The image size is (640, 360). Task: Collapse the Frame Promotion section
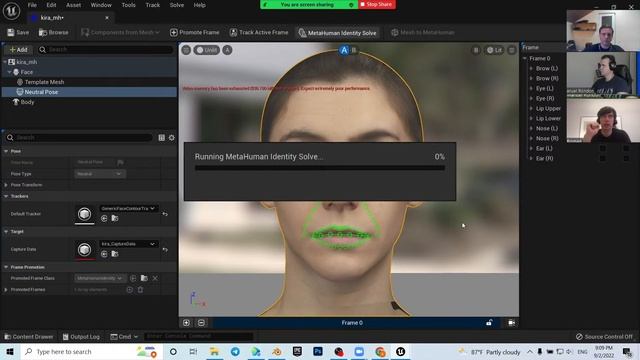coord(6,267)
